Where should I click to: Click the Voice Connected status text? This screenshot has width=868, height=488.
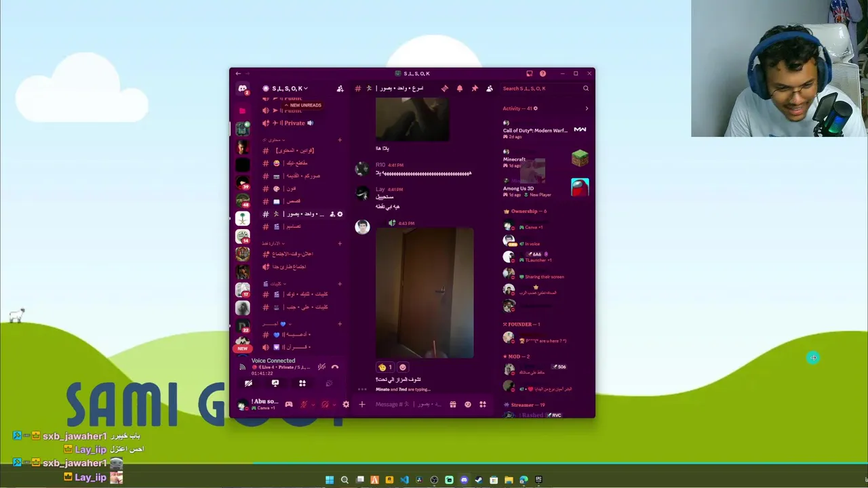point(273,361)
